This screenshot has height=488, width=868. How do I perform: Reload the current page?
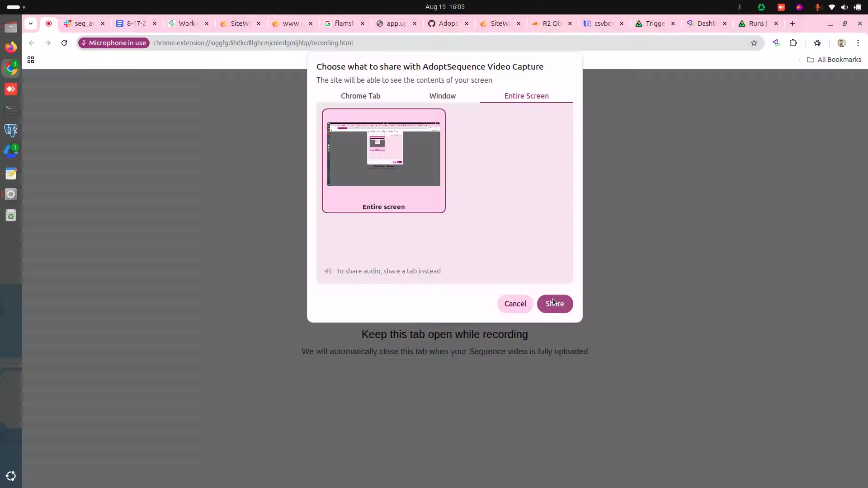click(64, 43)
